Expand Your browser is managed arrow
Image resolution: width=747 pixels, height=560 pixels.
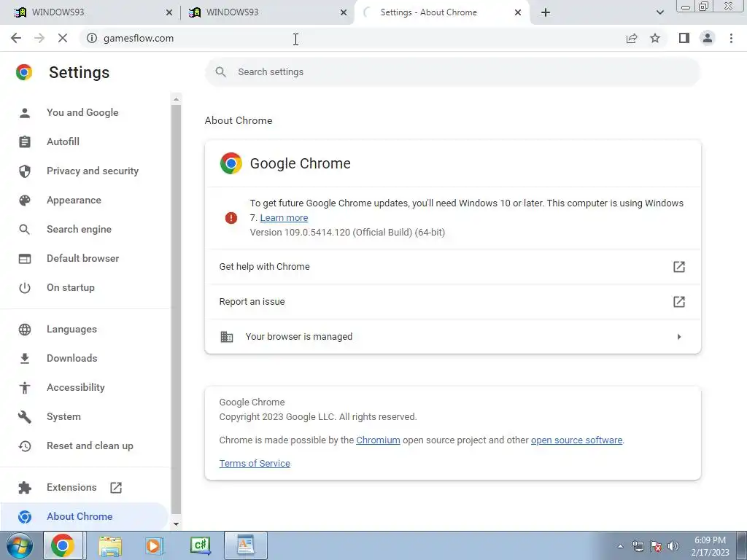(679, 337)
